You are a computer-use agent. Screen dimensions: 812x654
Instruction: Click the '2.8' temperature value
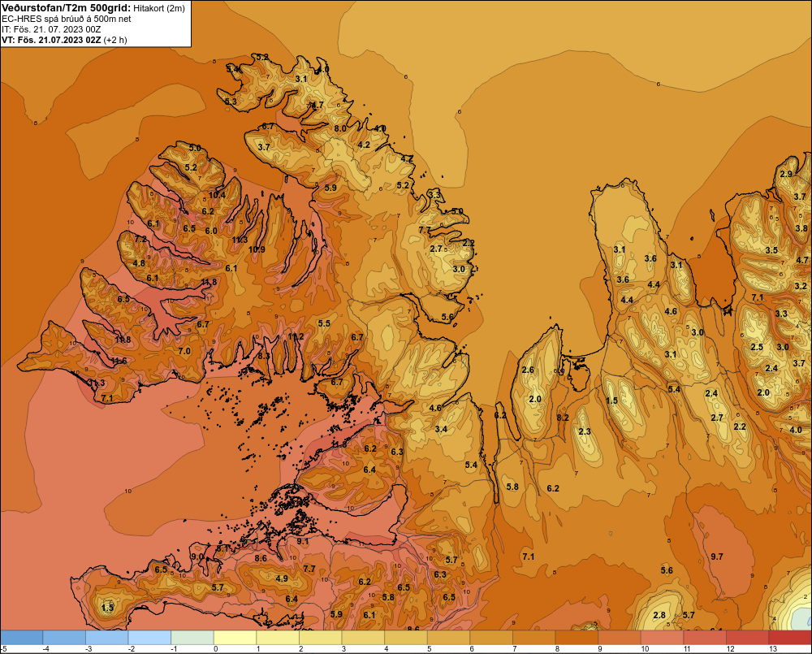[659, 615]
